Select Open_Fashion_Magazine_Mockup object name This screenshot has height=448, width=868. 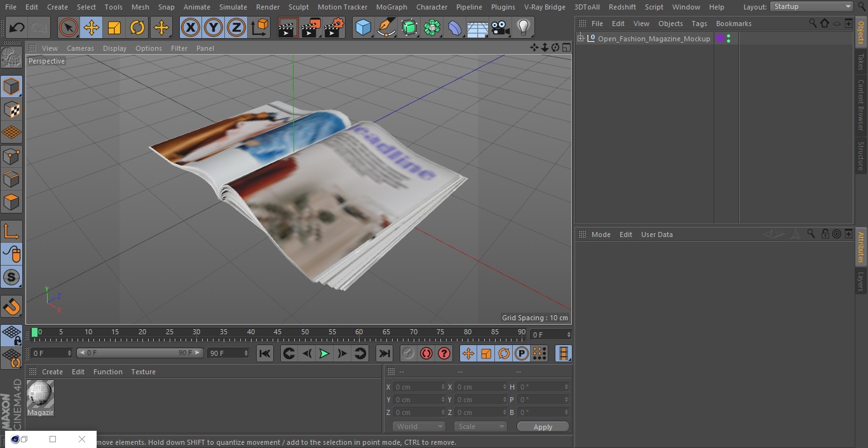(x=654, y=39)
